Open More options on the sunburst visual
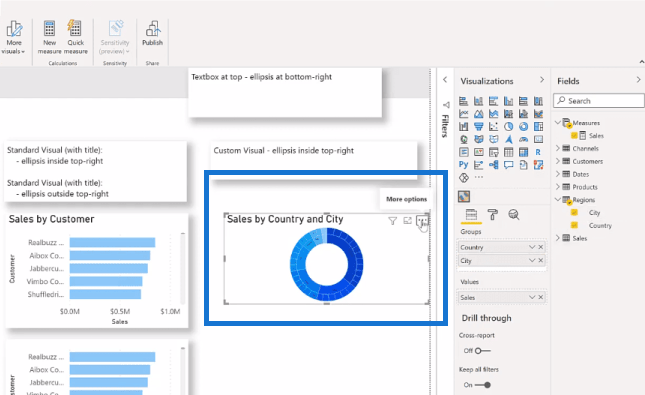Viewport: 645px width, 395px height. [422, 221]
